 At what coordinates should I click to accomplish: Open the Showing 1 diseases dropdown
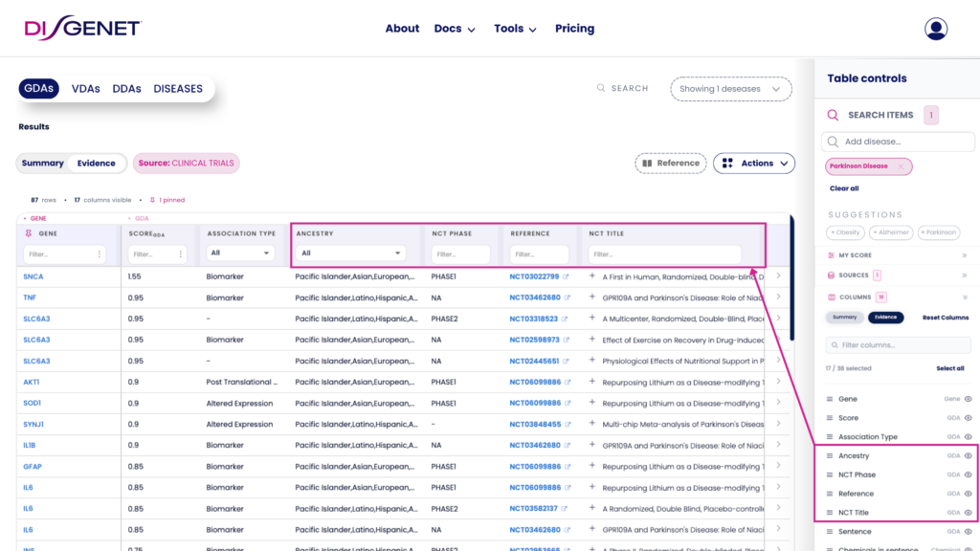coord(730,89)
